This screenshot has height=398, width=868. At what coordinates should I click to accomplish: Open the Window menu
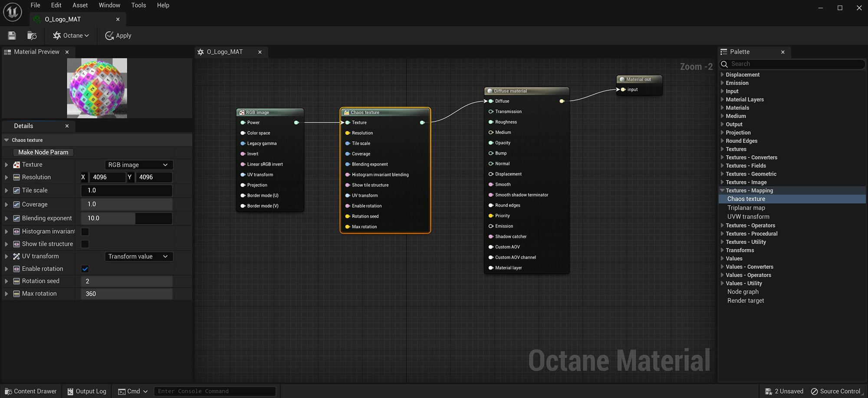click(x=109, y=5)
